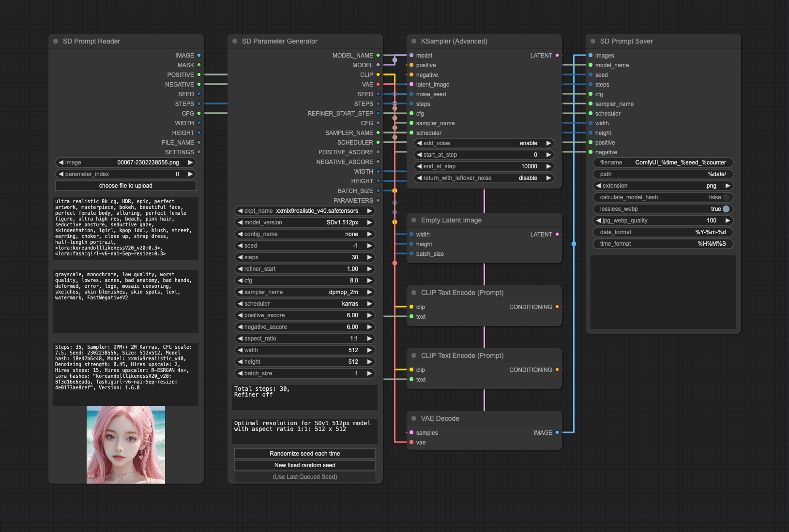Decrease batch_size with its left arrow
This screenshot has width=789, height=532.
pyautogui.click(x=240, y=373)
